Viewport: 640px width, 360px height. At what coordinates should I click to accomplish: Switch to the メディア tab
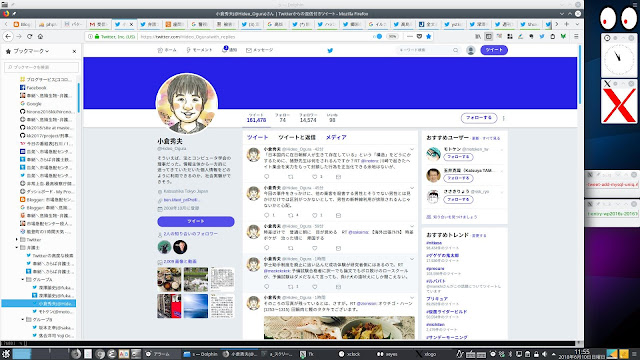click(336, 138)
